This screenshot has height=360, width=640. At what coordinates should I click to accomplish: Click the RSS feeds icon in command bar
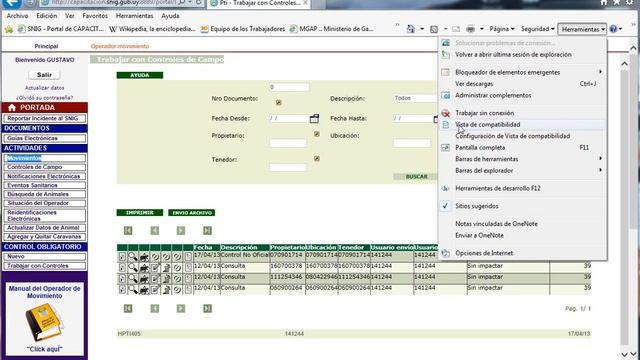pyautogui.click(x=434, y=29)
